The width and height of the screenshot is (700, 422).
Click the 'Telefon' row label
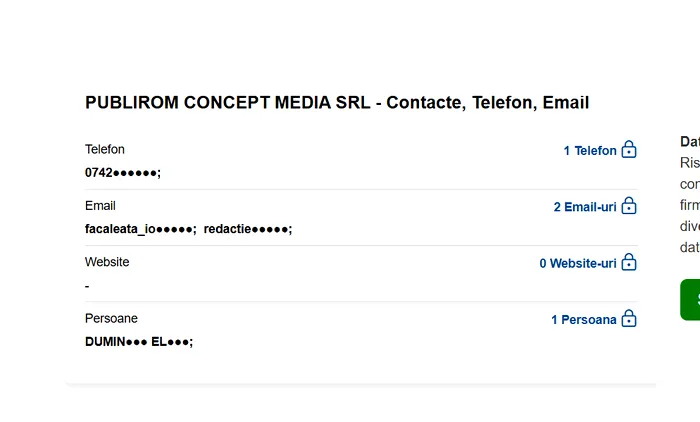[105, 149]
